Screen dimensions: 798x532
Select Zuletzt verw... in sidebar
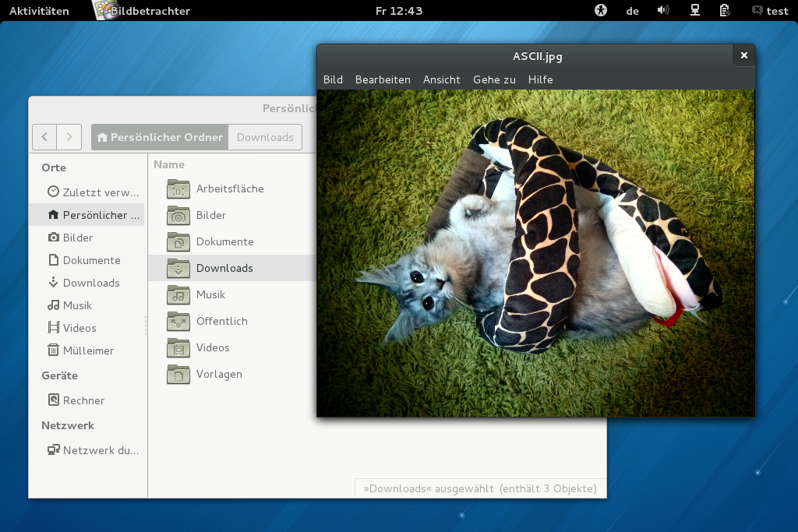101,192
